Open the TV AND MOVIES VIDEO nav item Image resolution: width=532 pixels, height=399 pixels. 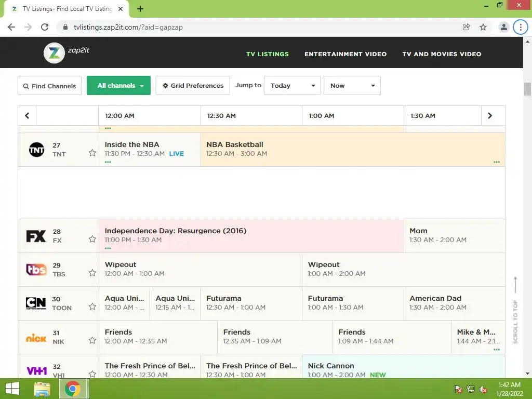tap(442, 54)
